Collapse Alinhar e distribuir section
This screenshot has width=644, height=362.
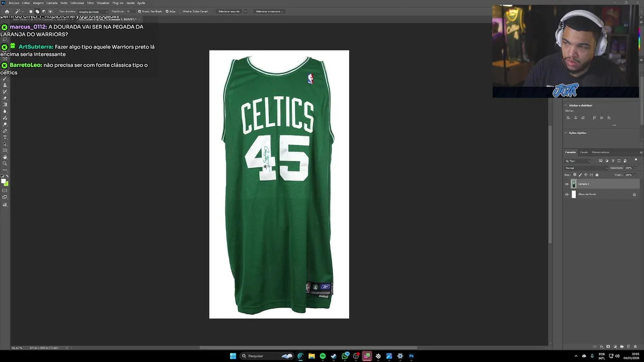[x=566, y=106]
